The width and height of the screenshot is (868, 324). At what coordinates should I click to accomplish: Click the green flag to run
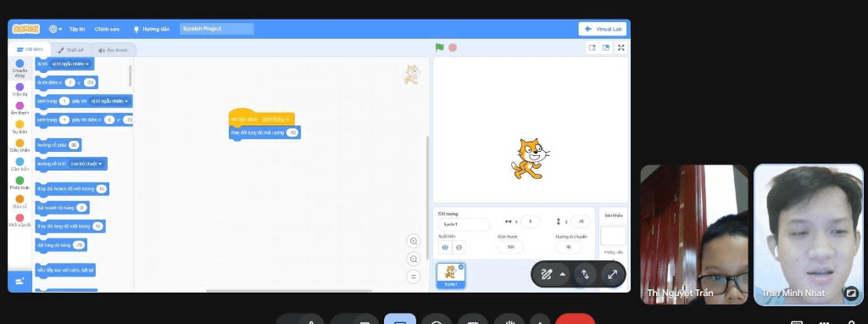pos(440,47)
